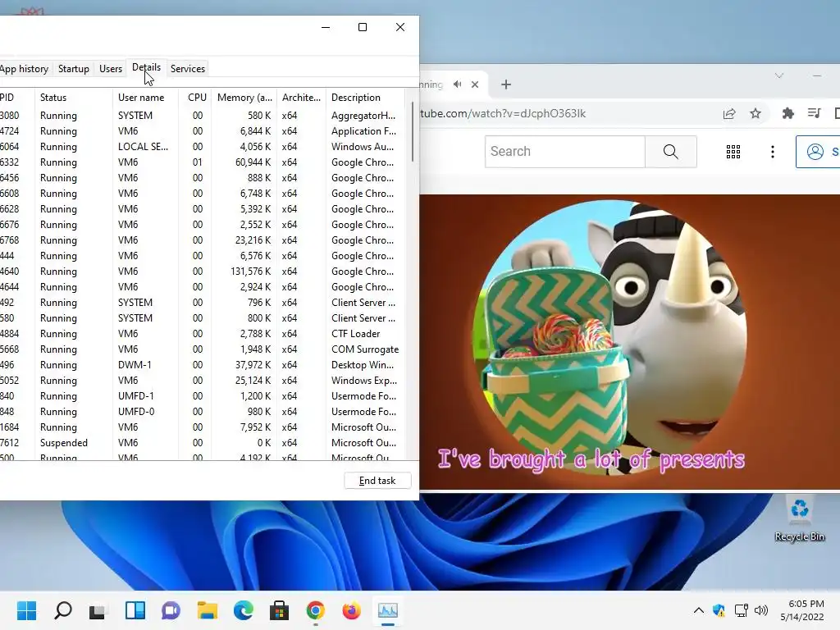Select the Windows Exp... process row
Viewport: 840px width, 630px height.
[203, 381]
